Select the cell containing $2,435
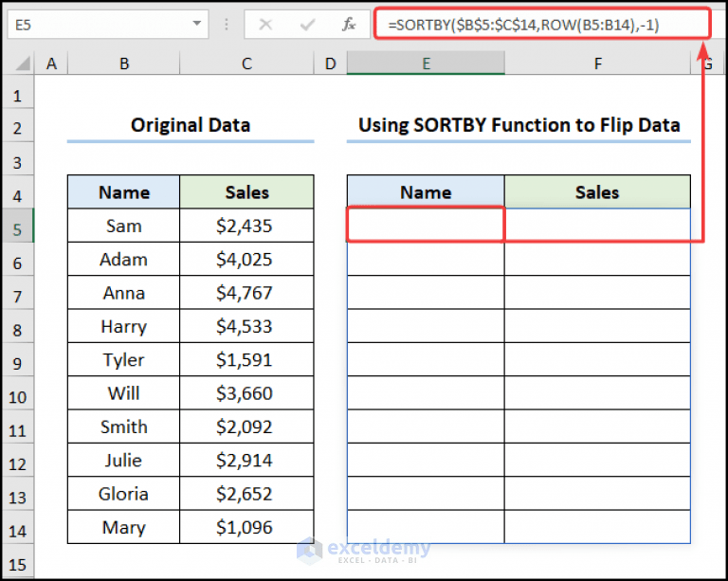 pos(246,226)
